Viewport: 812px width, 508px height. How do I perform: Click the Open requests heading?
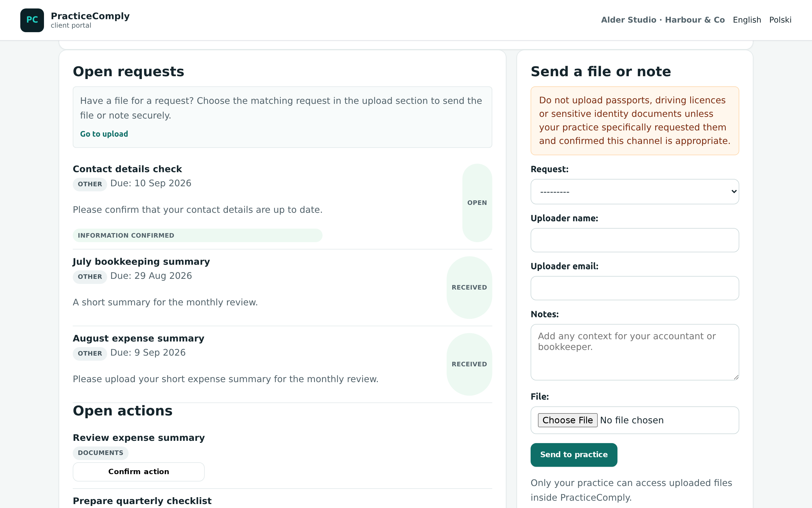129,72
